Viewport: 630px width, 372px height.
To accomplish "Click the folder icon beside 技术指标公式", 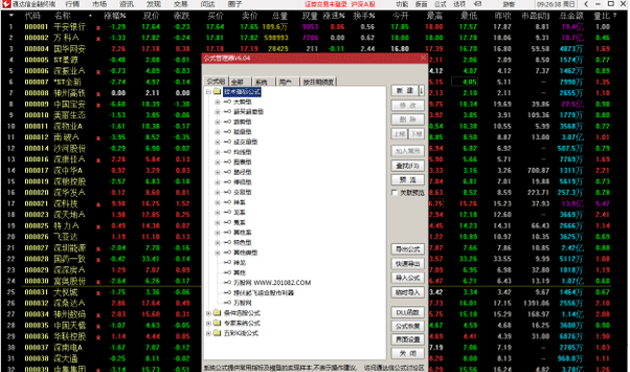I will [217, 92].
